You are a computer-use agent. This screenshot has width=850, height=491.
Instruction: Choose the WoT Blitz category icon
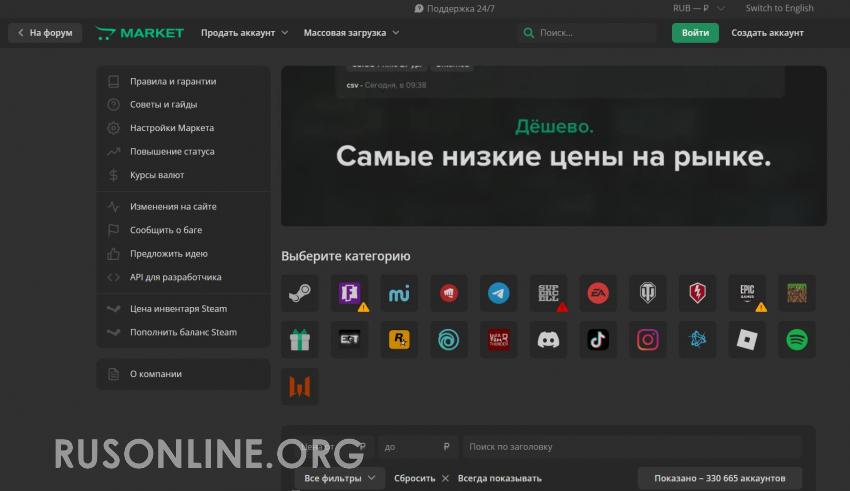coord(698,293)
